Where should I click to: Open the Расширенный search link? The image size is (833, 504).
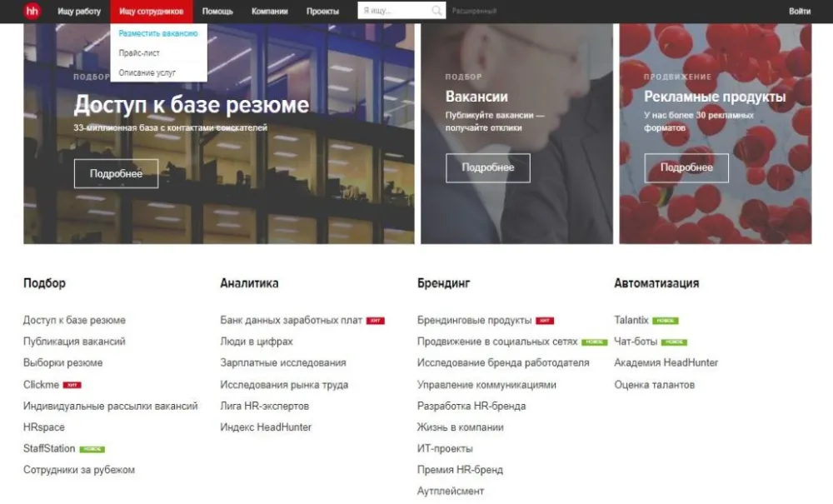pos(474,11)
